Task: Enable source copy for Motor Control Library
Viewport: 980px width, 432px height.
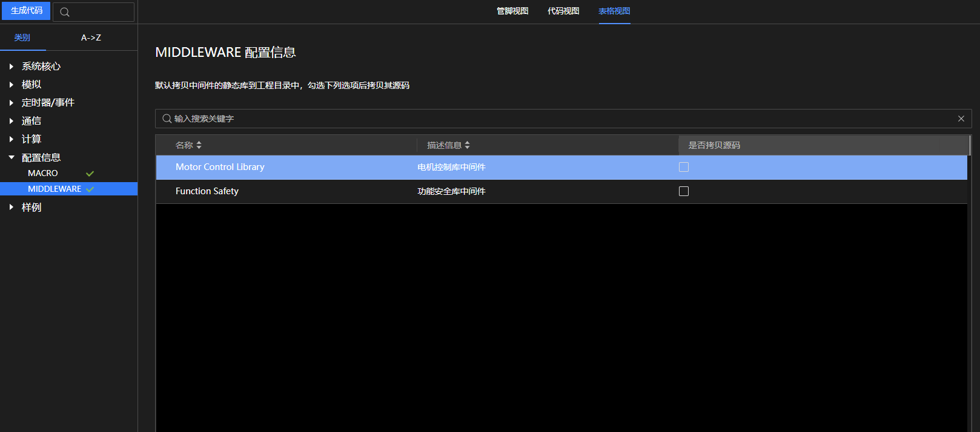Action: 684,167
